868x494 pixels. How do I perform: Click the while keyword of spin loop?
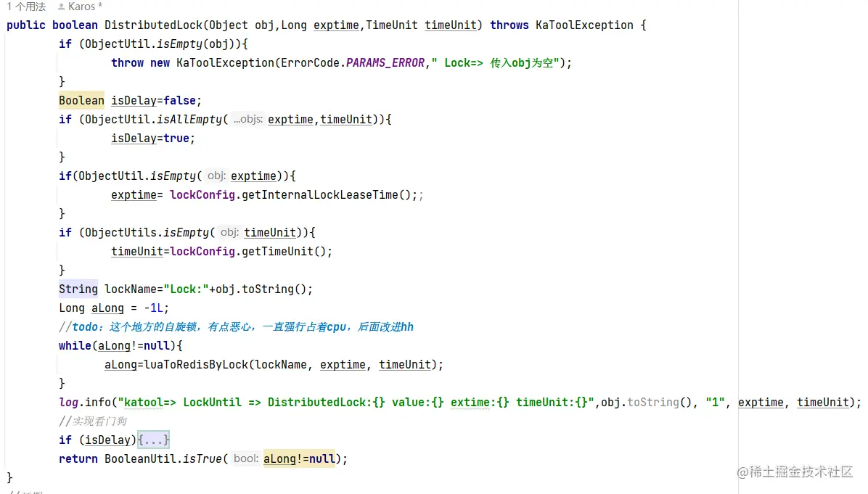click(x=75, y=346)
